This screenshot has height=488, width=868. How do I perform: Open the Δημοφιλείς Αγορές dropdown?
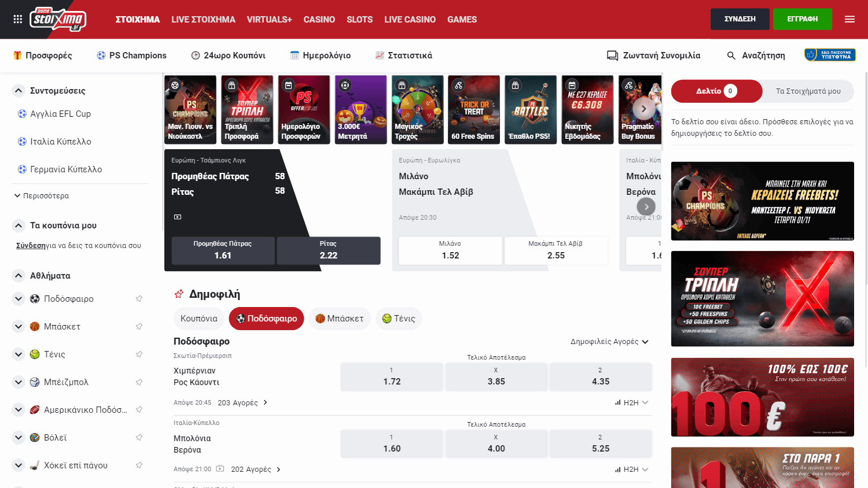coord(609,342)
